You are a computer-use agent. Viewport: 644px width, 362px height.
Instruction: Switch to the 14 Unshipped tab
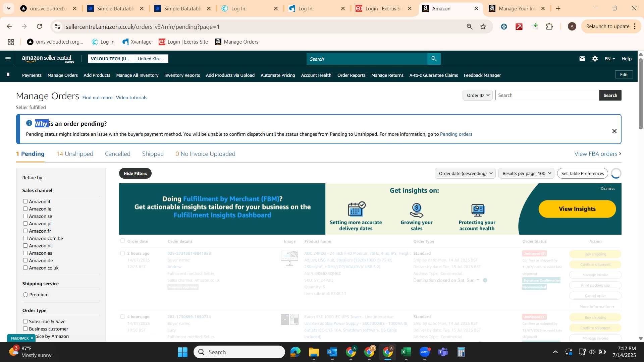coord(75,154)
